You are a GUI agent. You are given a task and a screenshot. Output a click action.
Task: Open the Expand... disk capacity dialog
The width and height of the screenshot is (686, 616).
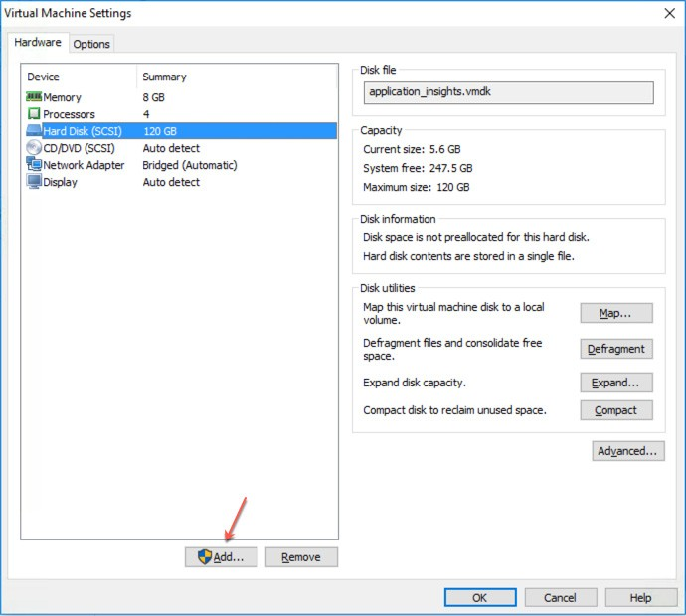(x=615, y=383)
